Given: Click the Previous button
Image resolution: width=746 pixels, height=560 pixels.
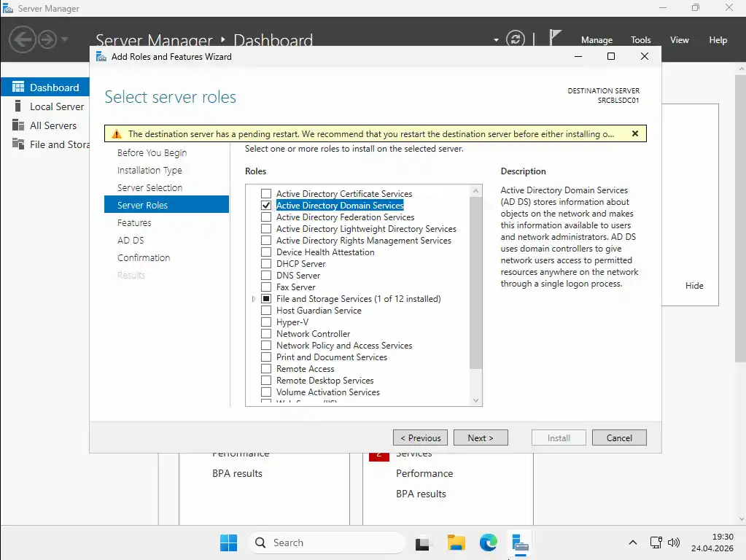Looking at the screenshot, I should click(420, 437).
